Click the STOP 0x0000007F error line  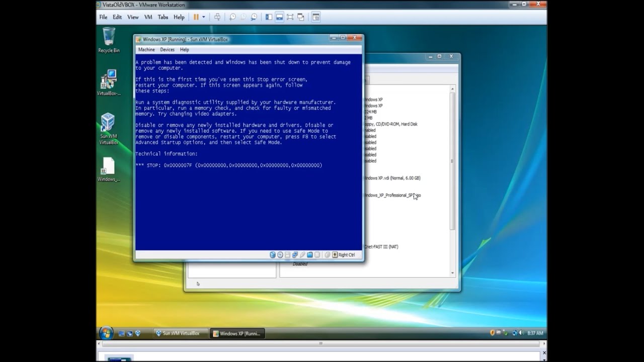[229, 165]
